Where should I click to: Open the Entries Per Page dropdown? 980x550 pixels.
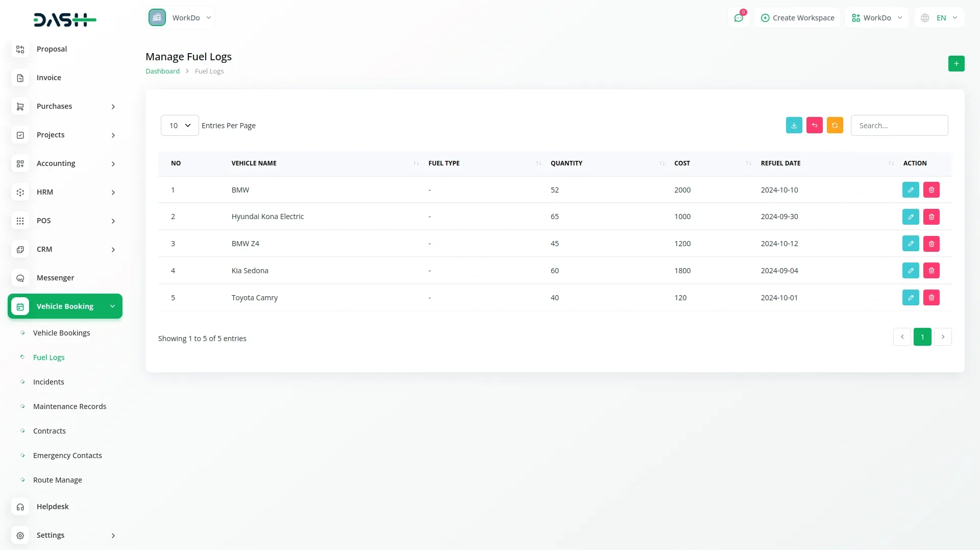[179, 125]
